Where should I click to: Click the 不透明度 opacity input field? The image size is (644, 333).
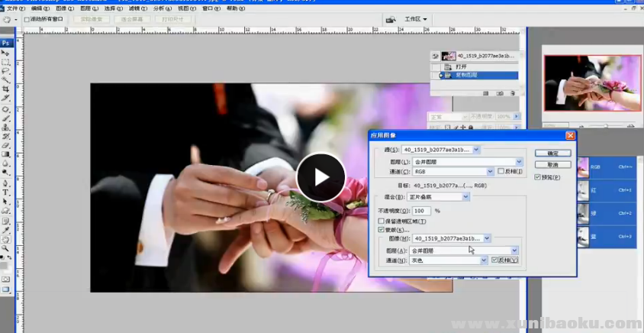point(422,210)
